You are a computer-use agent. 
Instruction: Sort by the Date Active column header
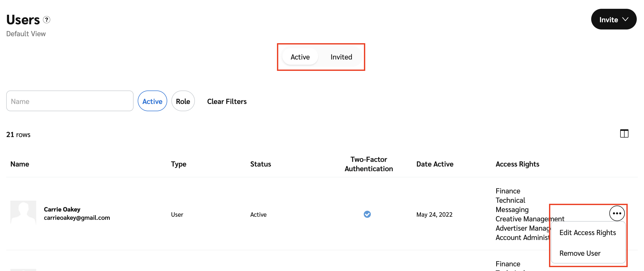pyautogui.click(x=435, y=164)
